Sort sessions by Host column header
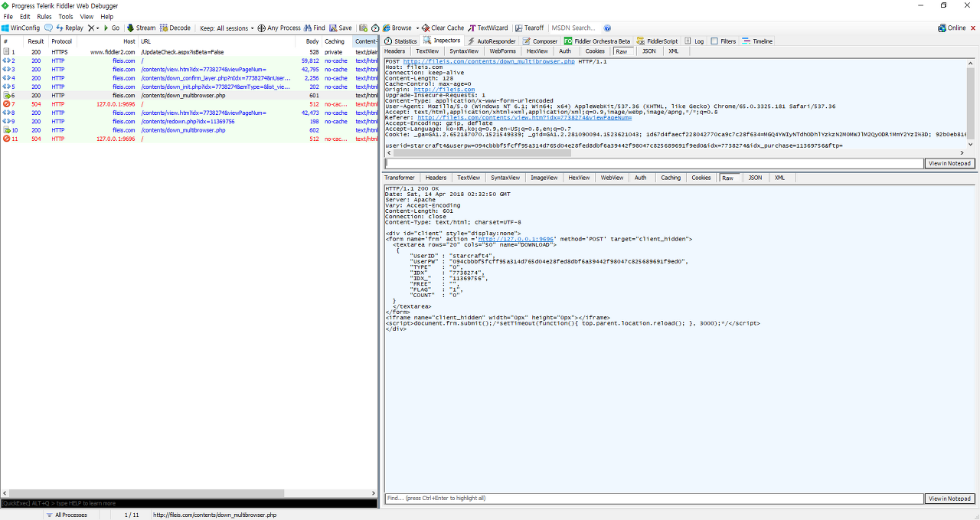Image resolution: width=980 pixels, height=520 pixels. [106, 41]
